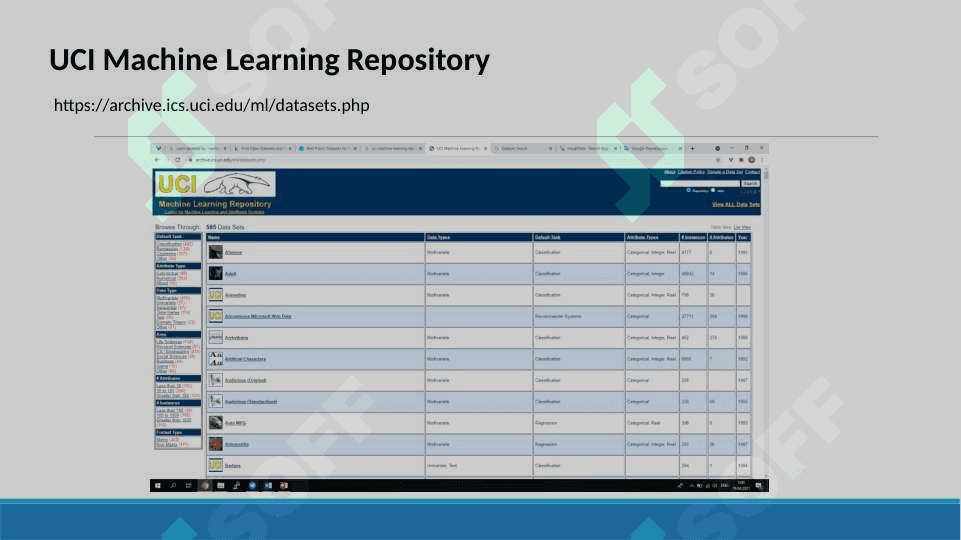The height and width of the screenshot is (540, 961).
Task: Filter by Matrix under Format Type
Action: point(162,439)
